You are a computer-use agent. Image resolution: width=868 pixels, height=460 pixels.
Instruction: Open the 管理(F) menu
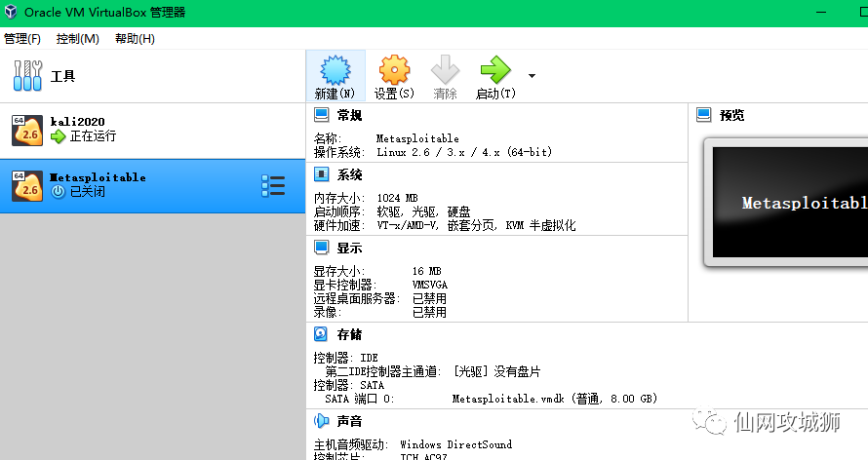click(22, 39)
